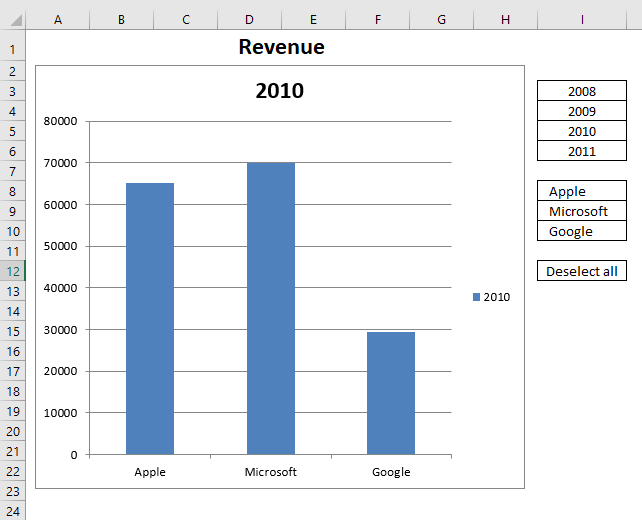Click the 70000 axis label
Image resolution: width=642 pixels, height=520 pixels.
click(61, 163)
